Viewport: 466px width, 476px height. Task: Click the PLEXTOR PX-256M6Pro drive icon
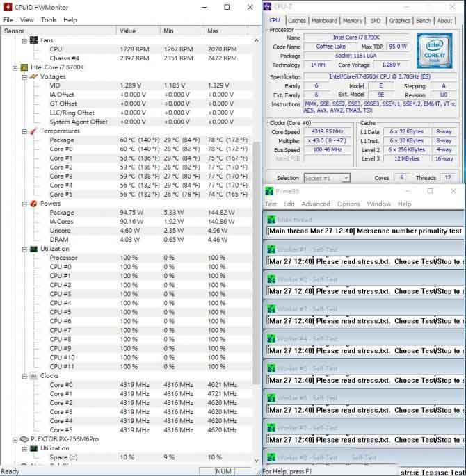[x=24, y=439]
